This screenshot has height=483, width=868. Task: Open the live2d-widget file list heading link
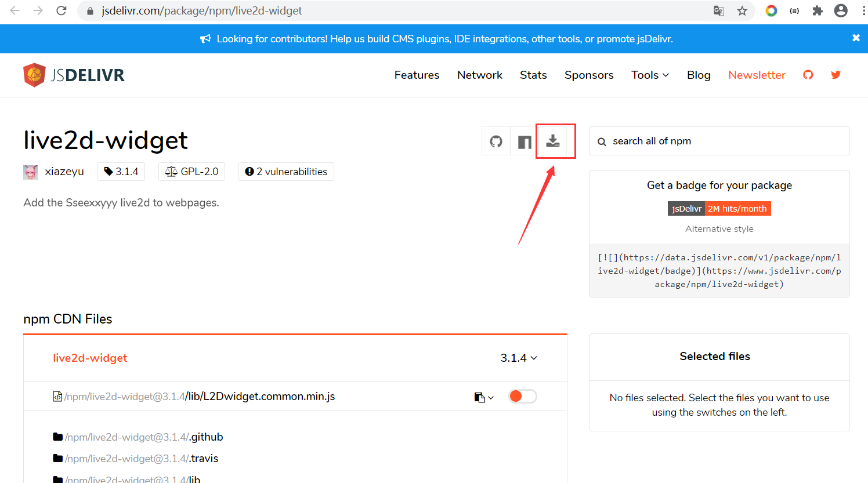(x=90, y=358)
